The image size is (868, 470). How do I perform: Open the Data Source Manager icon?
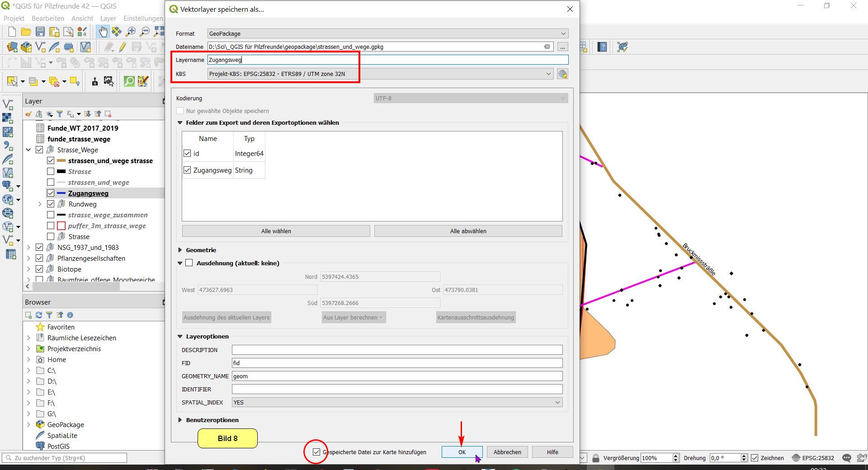tap(12, 47)
